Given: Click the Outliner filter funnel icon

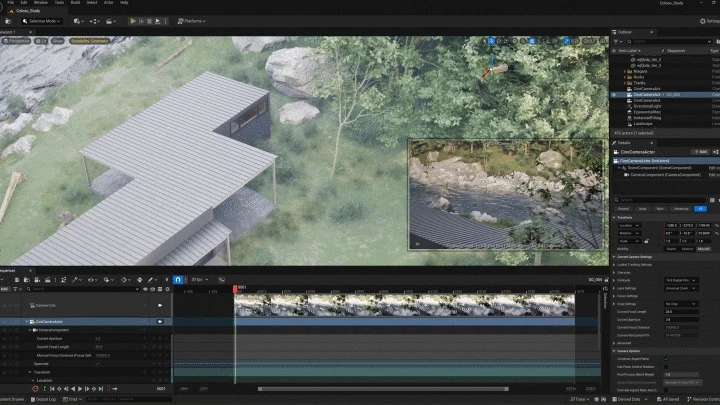Looking at the screenshot, I should (616, 41).
